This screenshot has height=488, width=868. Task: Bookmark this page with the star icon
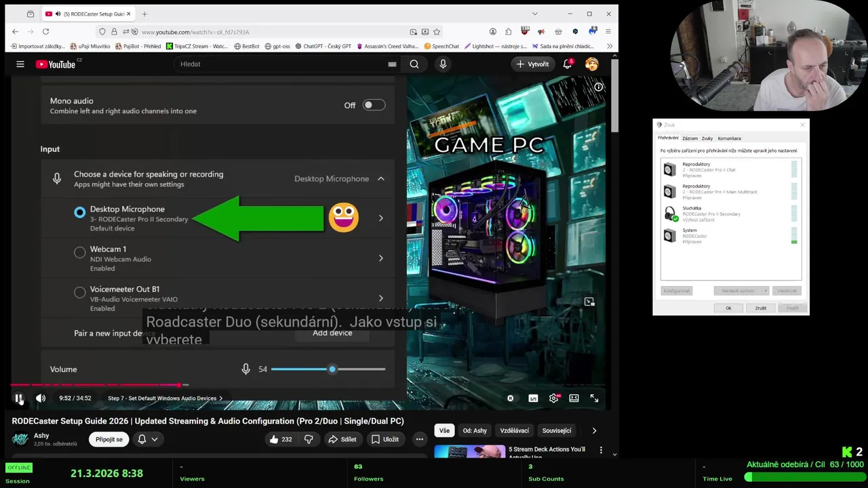[x=437, y=32]
